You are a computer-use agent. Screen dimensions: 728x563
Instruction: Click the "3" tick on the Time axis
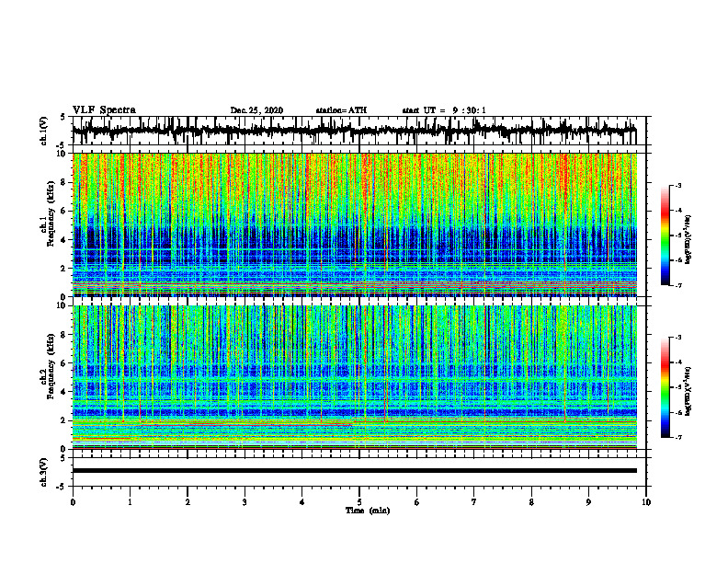pyautogui.click(x=245, y=502)
